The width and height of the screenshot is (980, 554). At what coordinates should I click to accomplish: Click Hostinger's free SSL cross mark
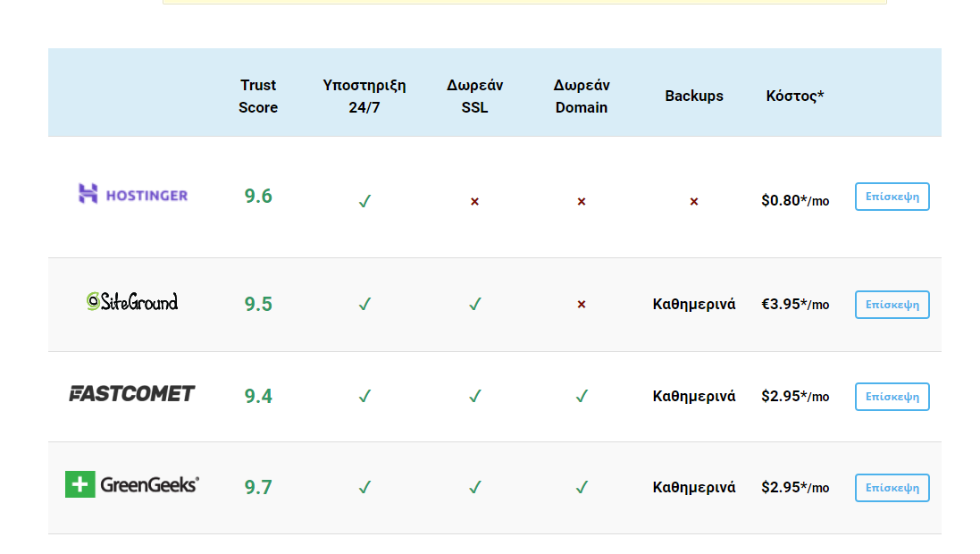point(475,201)
